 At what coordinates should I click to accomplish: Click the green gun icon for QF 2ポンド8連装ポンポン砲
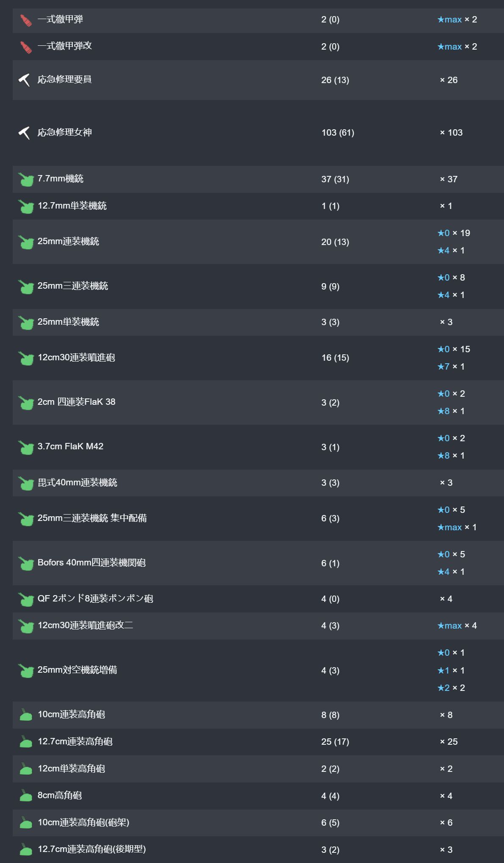click(26, 599)
